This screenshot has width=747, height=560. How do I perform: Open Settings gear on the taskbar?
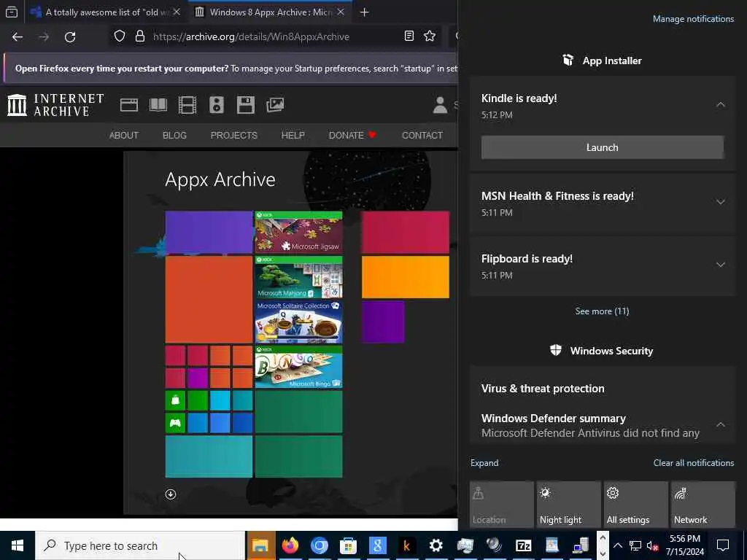(x=436, y=545)
